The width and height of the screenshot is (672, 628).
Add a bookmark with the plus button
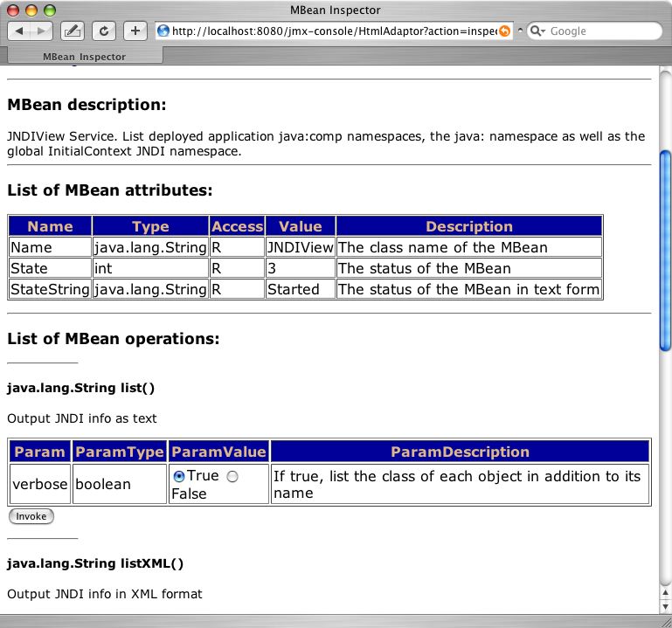(135, 31)
